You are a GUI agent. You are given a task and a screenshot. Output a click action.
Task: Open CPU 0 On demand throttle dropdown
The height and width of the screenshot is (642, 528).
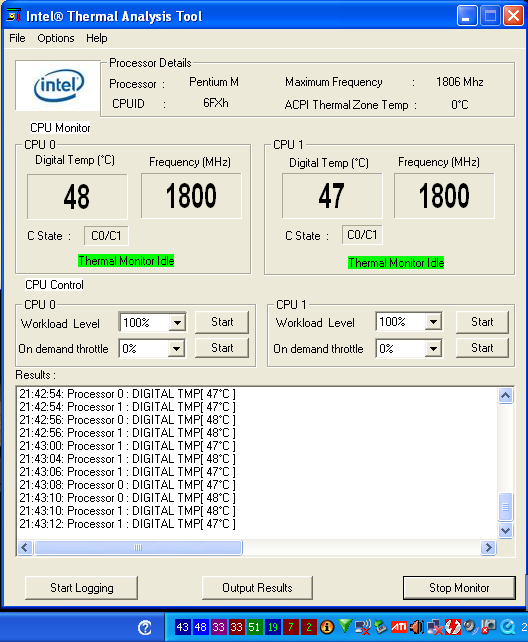[x=176, y=349]
